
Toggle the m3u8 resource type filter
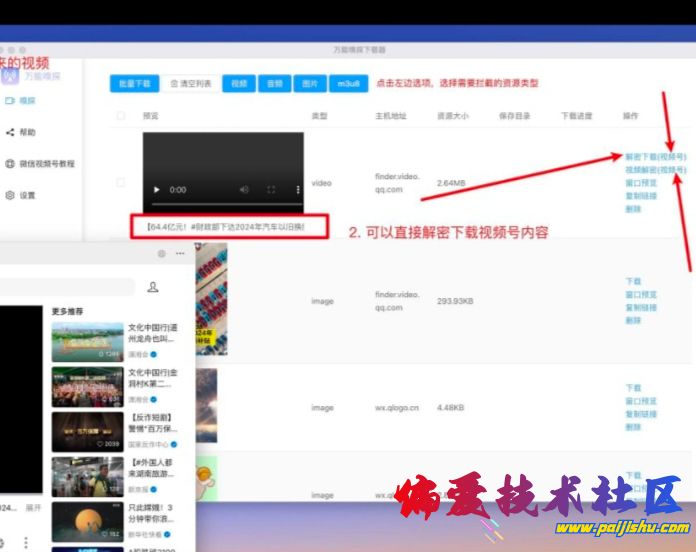(348, 84)
